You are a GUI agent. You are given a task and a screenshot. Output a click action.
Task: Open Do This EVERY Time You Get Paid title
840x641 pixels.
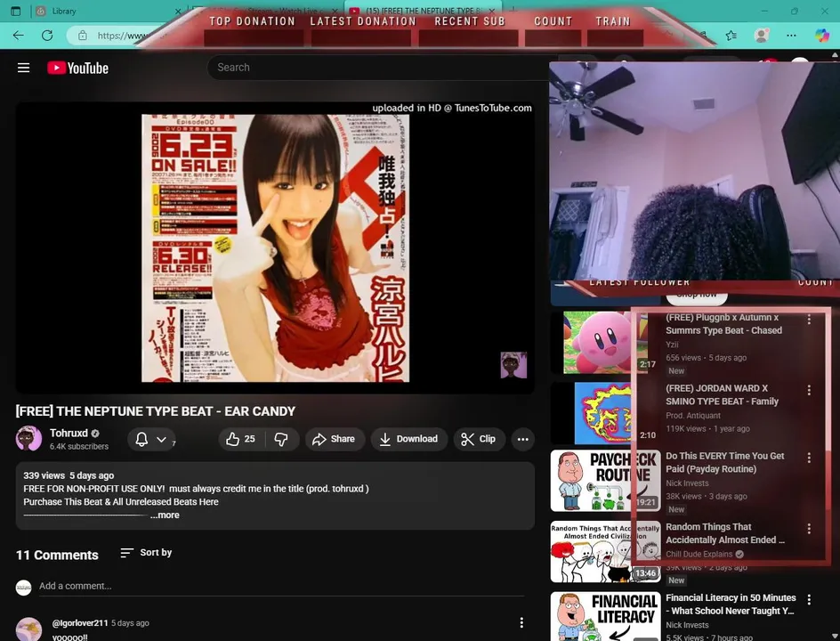(x=725, y=463)
